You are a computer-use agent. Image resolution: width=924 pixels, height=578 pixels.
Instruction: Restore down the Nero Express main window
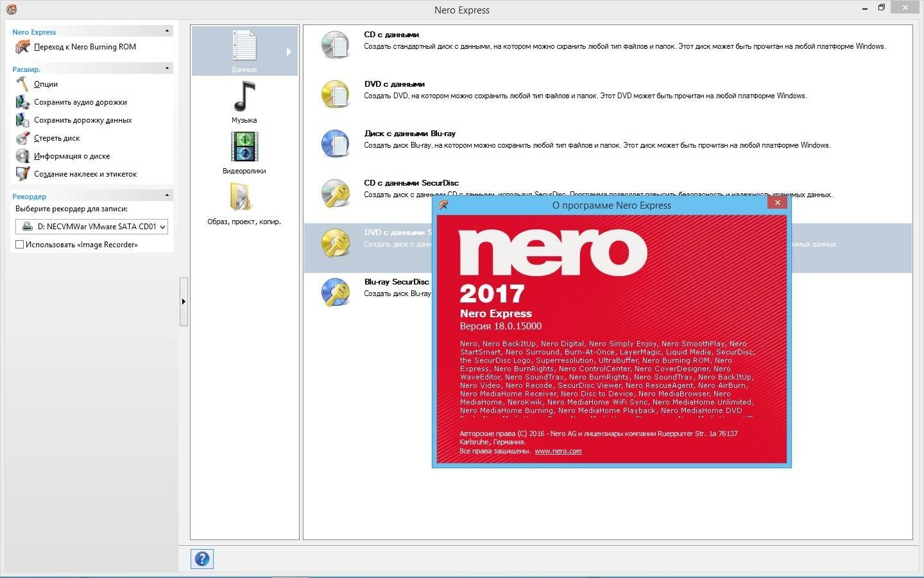(x=882, y=8)
